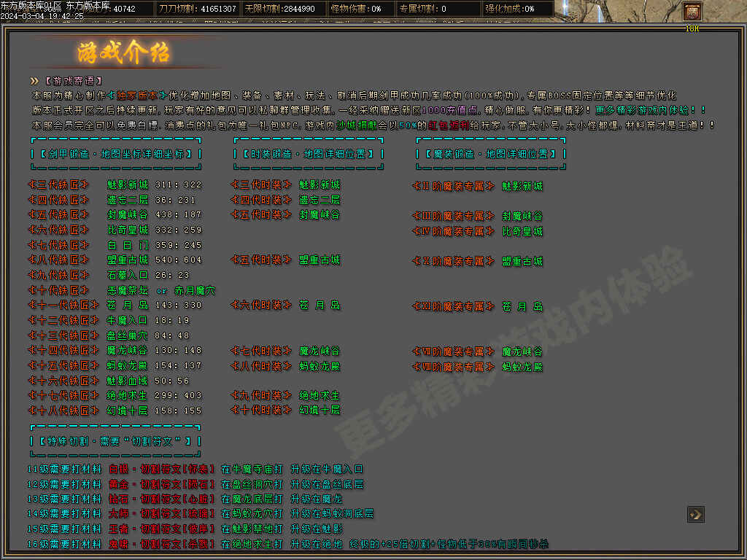This screenshot has height=560, width=747.
Task: Click the 14级需要打材料 大师 rune row
Action: pyautogui.click(x=200, y=514)
